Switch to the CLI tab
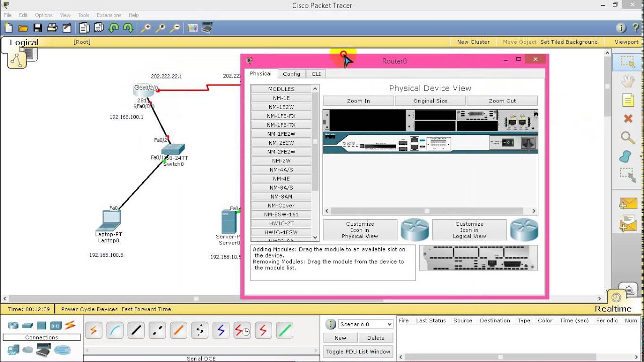The width and height of the screenshot is (644, 362). [316, 74]
